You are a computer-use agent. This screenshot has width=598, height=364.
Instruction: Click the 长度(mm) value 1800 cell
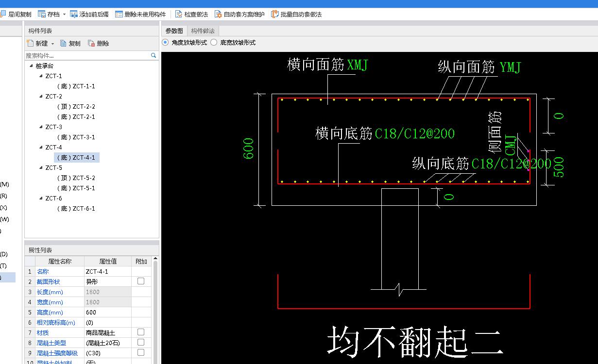click(x=107, y=292)
